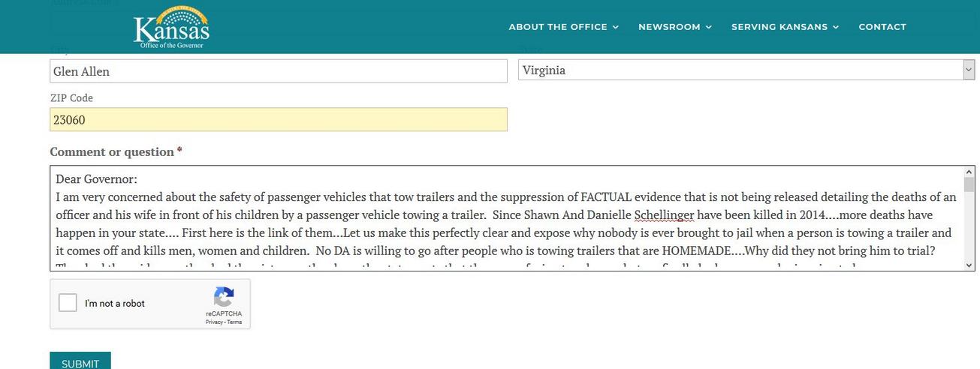
Task: Open the State dropdown showing Virginia
Action: click(746, 70)
